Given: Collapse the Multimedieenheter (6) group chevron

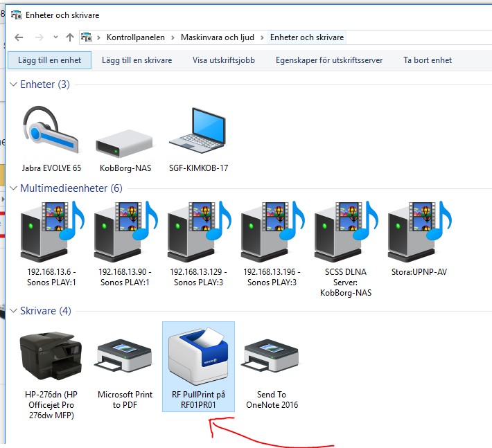Looking at the screenshot, I should click(13, 188).
